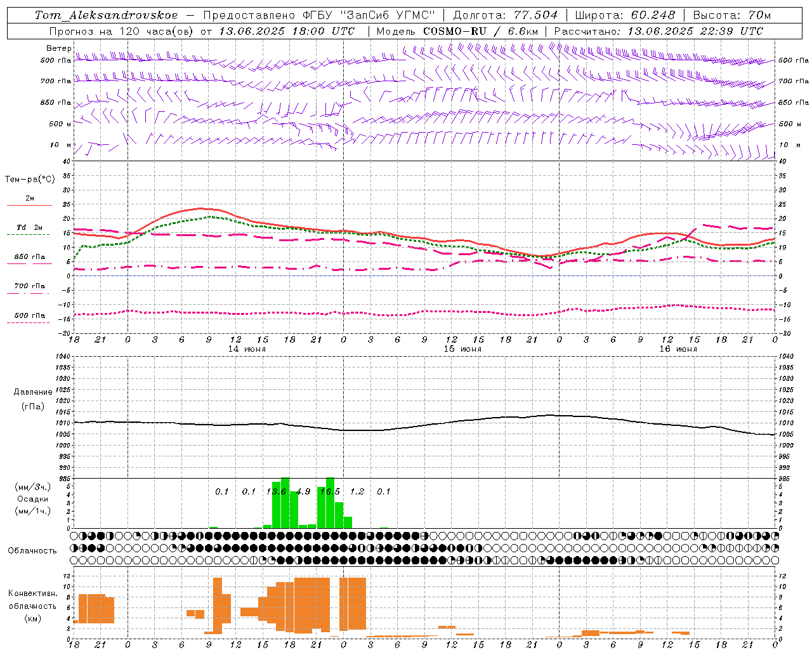
Task: Click the (км) unit label under облачность
Action: pyautogui.click(x=33, y=618)
